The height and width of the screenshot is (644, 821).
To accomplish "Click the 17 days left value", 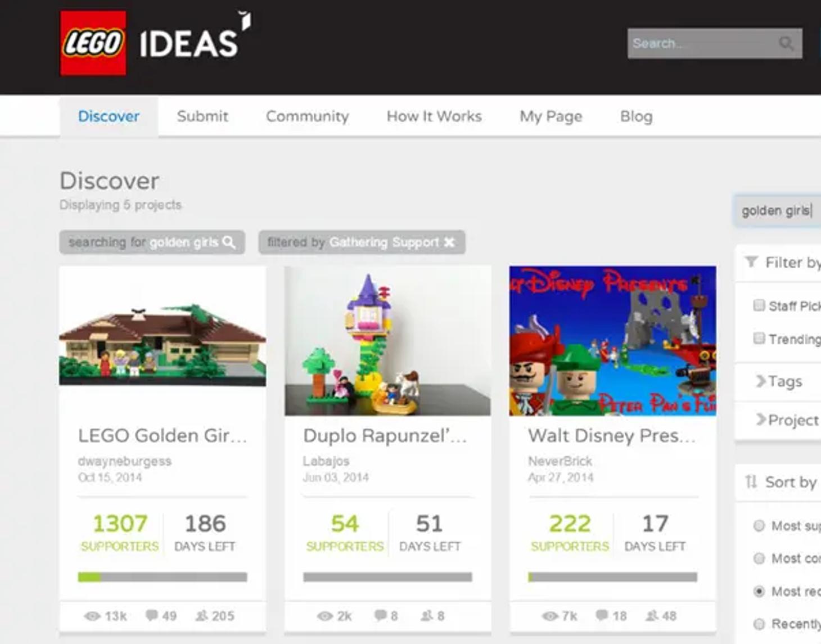I will pyautogui.click(x=655, y=524).
